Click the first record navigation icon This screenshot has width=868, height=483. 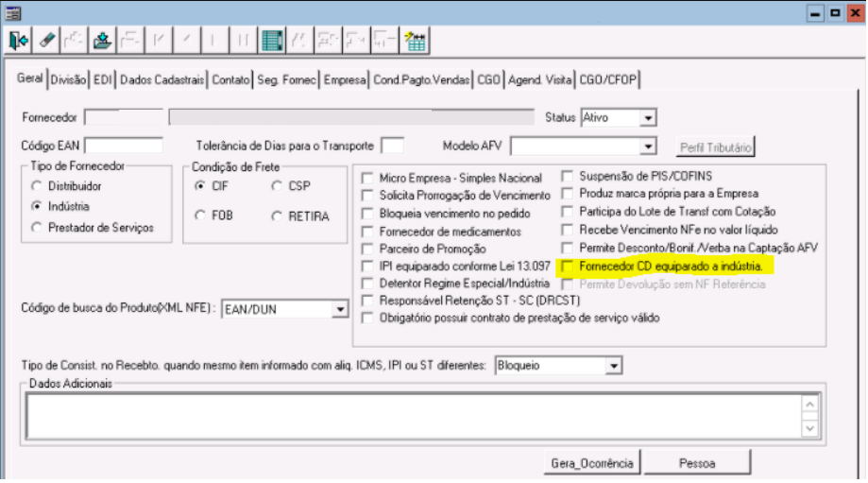coord(159,41)
